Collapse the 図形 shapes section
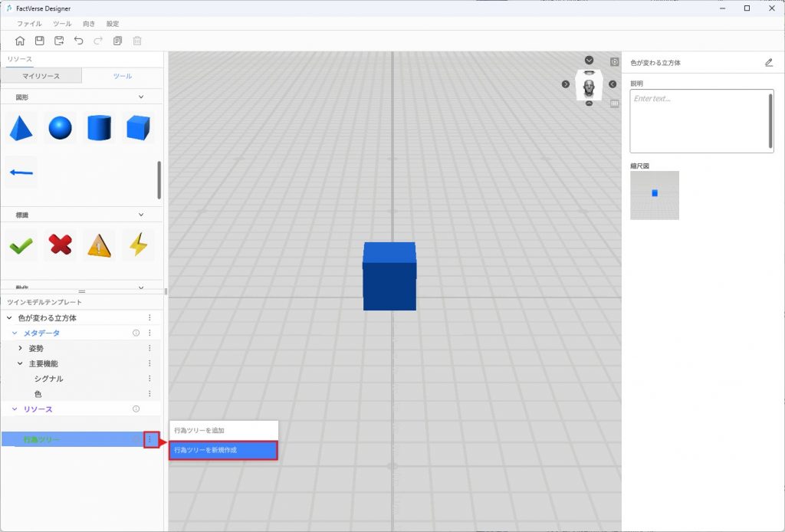This screenshot has height=532, width=785. (x=140, y=97)
